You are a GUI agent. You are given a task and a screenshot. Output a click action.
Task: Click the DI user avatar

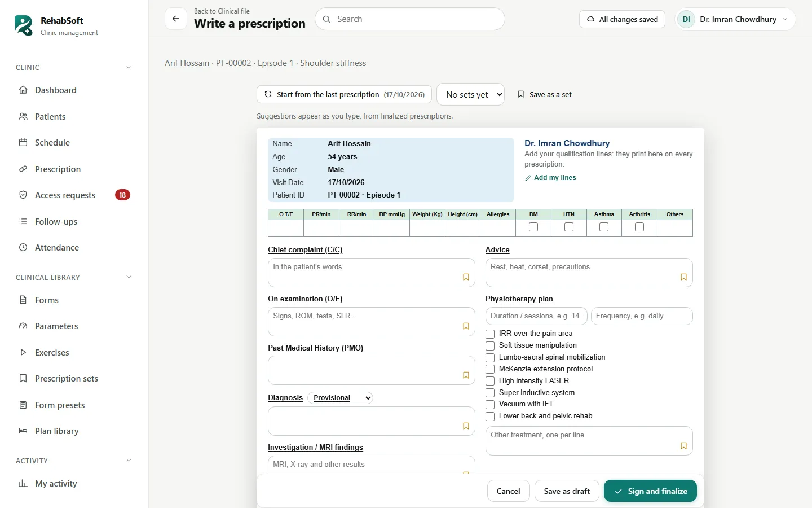686,19
